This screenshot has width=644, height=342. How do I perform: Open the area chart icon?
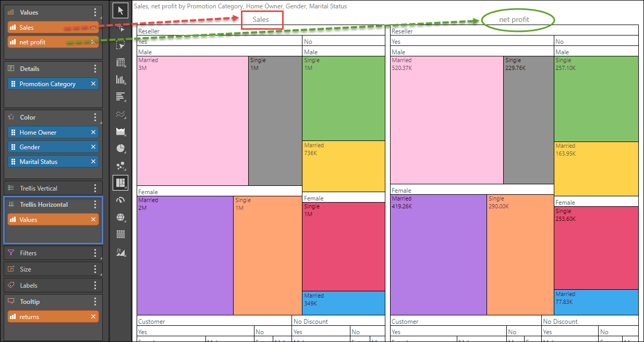pyautogui.click(x=121, y=131)
